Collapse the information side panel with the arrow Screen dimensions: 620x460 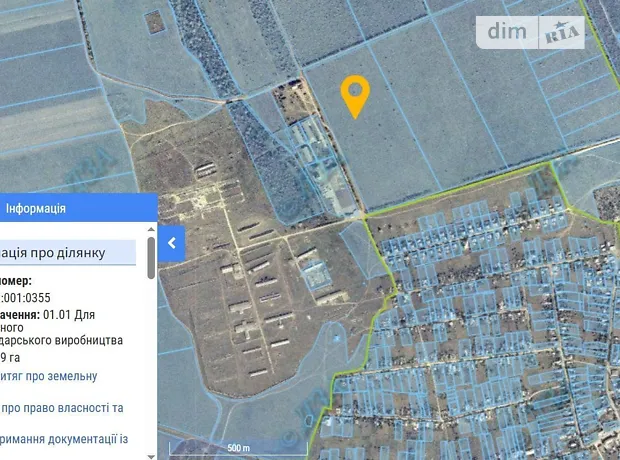click(172, 243)
